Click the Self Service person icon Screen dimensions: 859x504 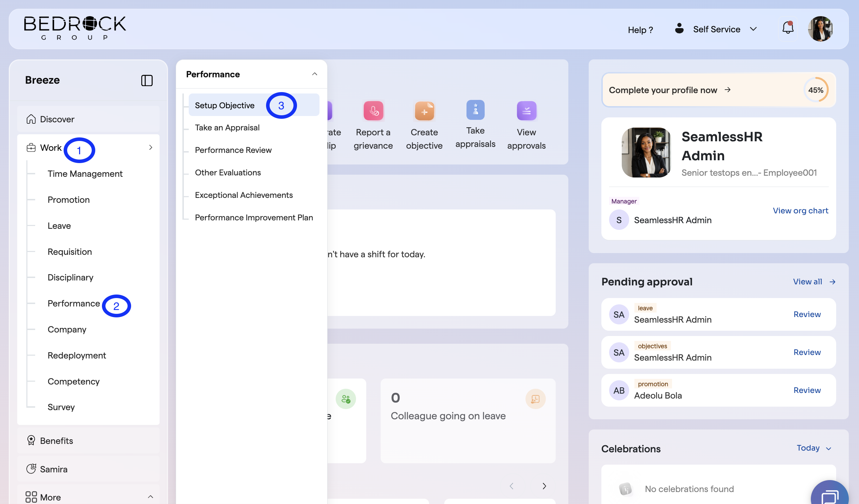(x=679, y=28)
